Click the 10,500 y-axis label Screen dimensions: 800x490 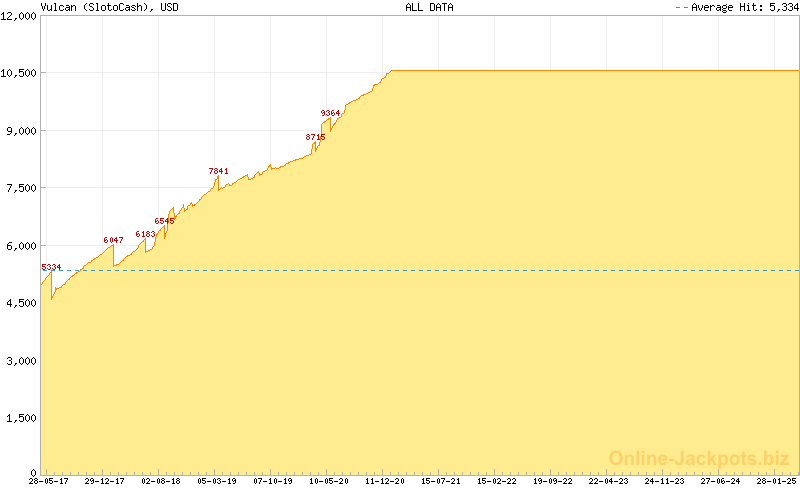pyautogui.click(x=18, y=74)
